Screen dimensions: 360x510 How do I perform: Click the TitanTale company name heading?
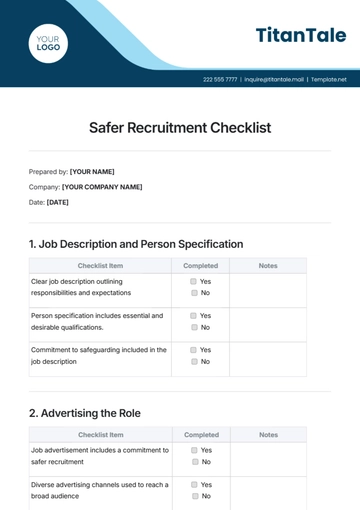click(x=301, y=35)
